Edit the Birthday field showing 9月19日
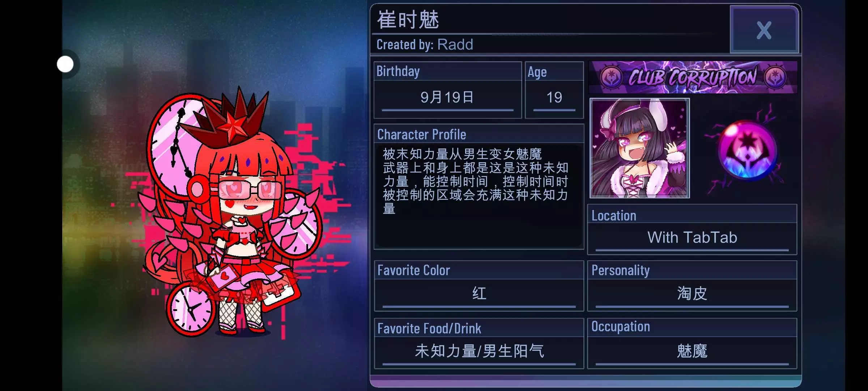This screenshot has height=391, width=868. [447, 98]
